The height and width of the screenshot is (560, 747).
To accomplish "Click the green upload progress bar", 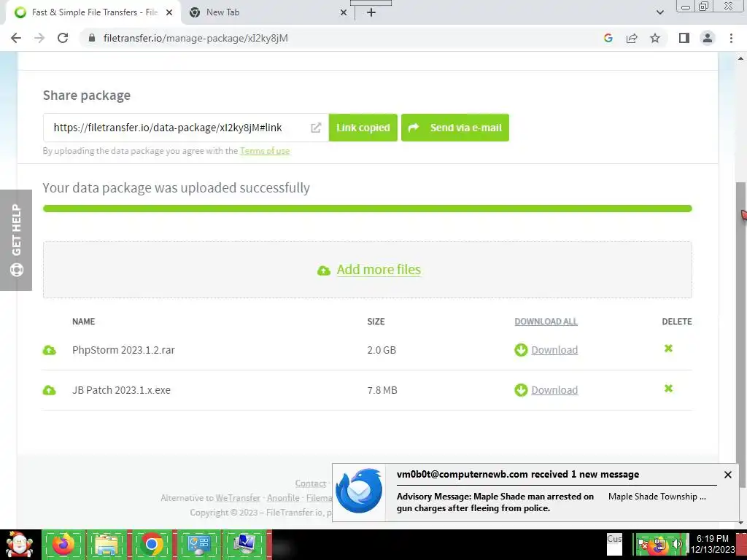I will (368, 209).
